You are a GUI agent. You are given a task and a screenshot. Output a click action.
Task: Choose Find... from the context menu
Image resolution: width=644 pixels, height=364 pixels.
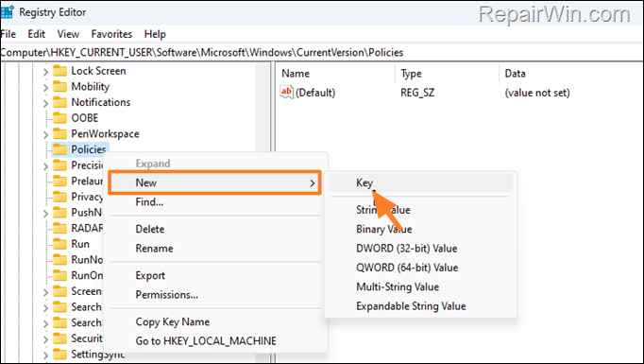tap(214, 202)
